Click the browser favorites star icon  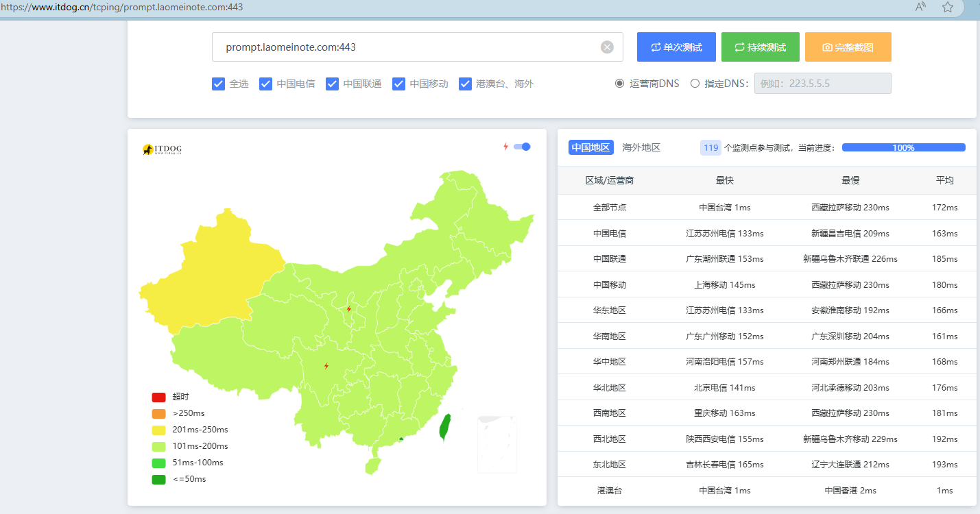947,8
